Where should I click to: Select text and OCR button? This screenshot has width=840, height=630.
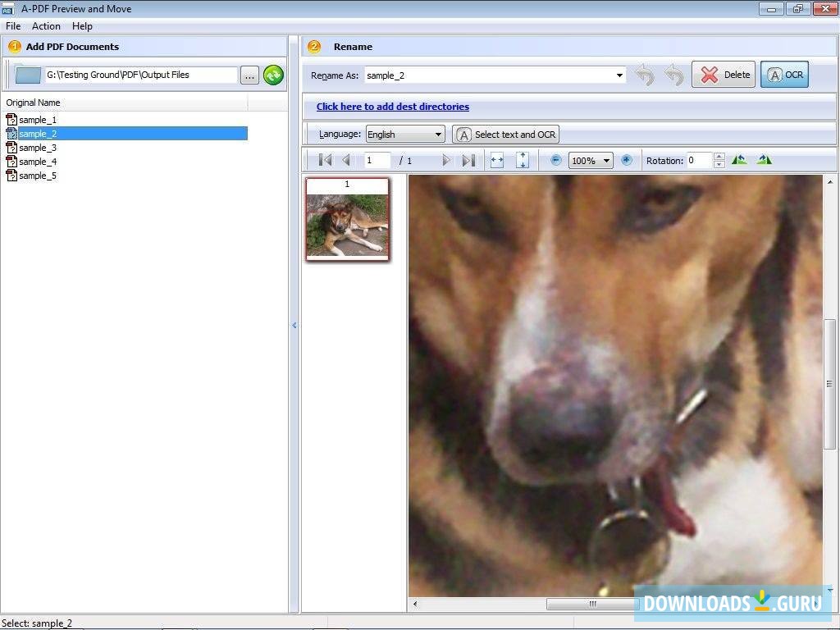pos(505,134)
